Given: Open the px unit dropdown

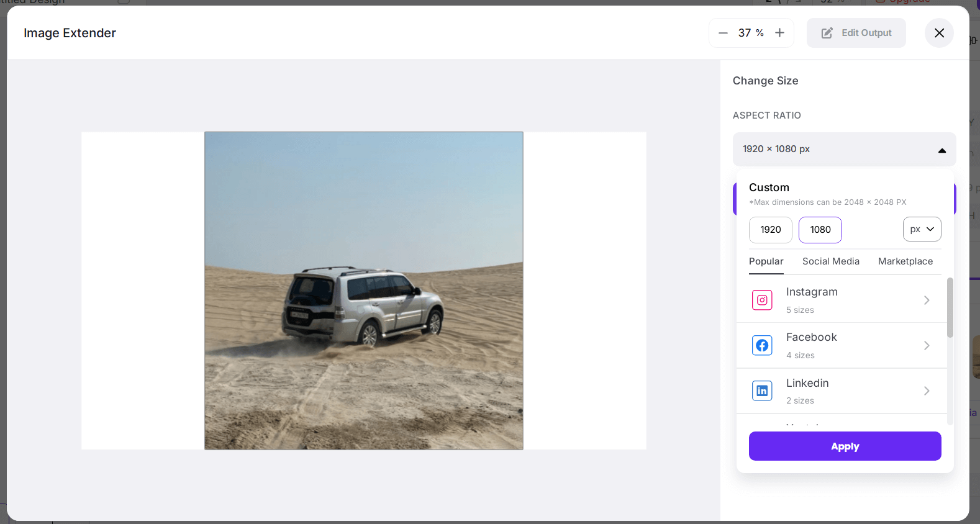Looking at the screenshot, I should [x=922, y=229].
